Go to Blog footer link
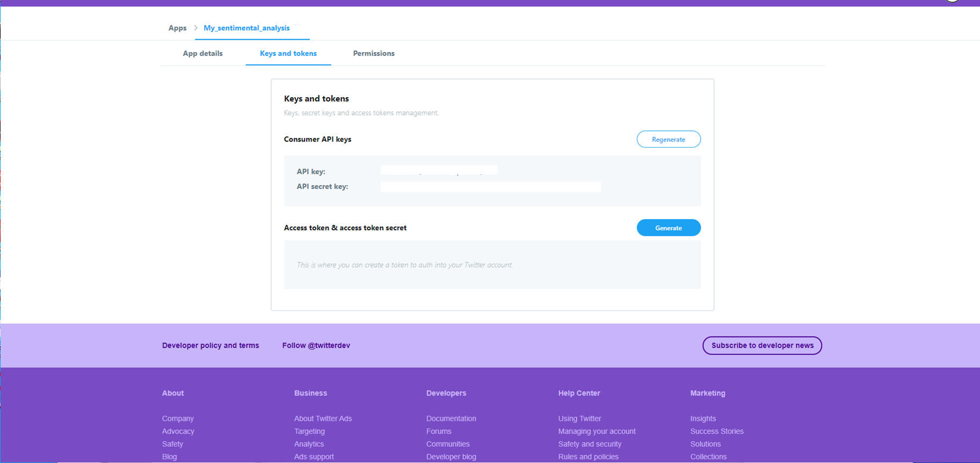Screen dimensions: 980x463 tap(169, 457)
